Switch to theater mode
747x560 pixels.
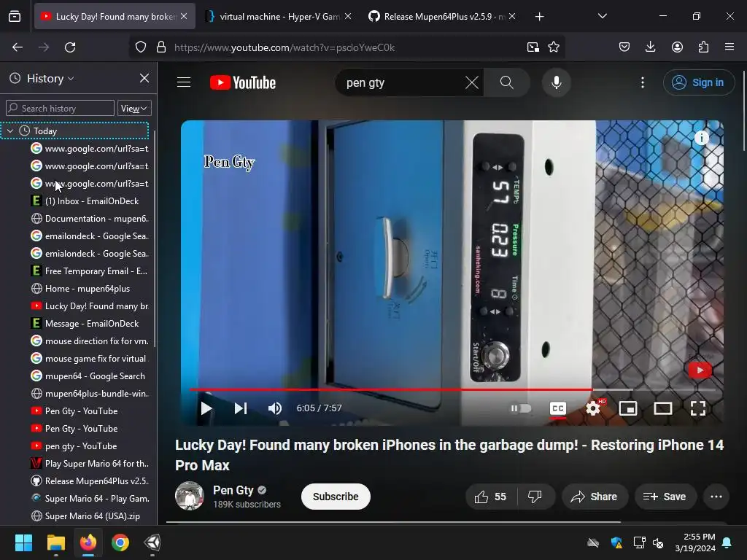pos(662,408)
